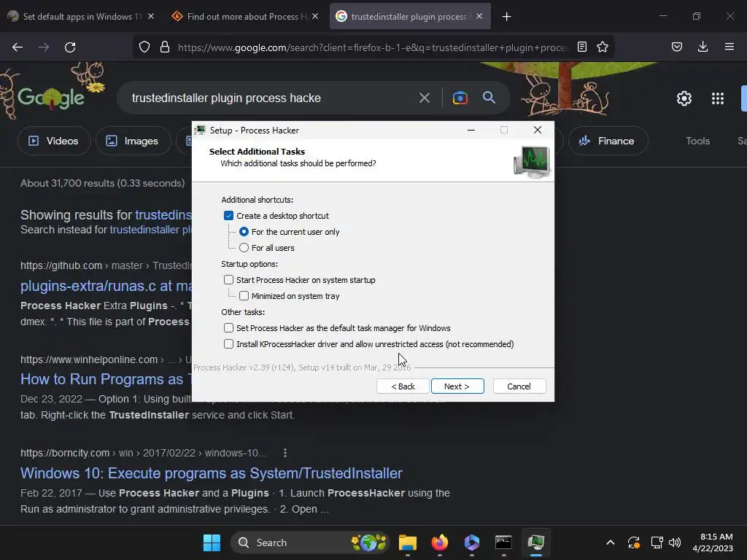Toggle reader view icon in address bar
The width and height of the screenshot is (747, 560).
point(582,47)
